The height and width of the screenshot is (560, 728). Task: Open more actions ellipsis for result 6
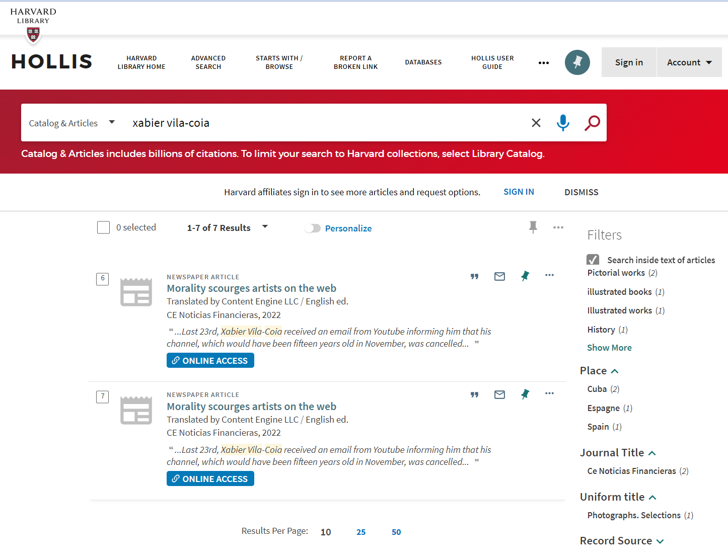pyautogui.click(x=549, y=275)
